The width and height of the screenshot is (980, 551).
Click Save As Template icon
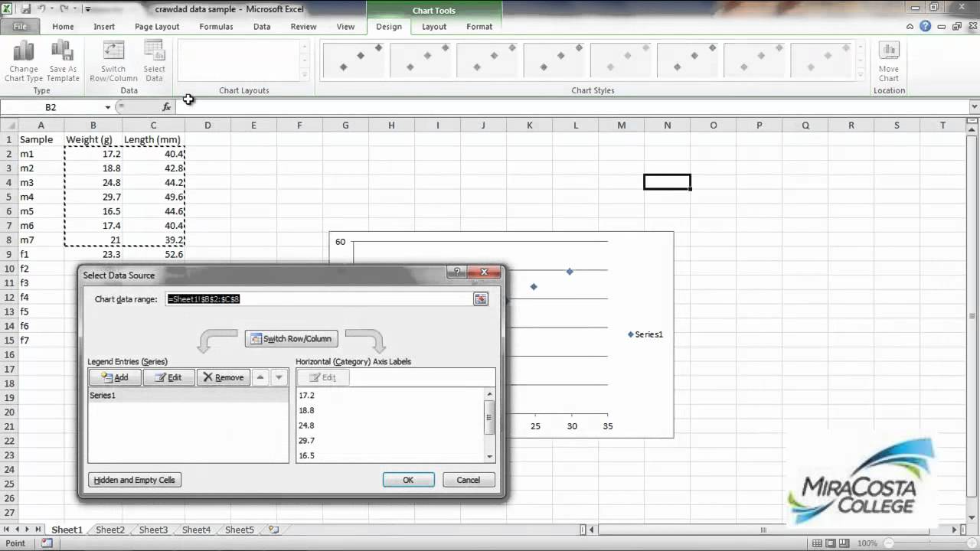coord(63,51)
